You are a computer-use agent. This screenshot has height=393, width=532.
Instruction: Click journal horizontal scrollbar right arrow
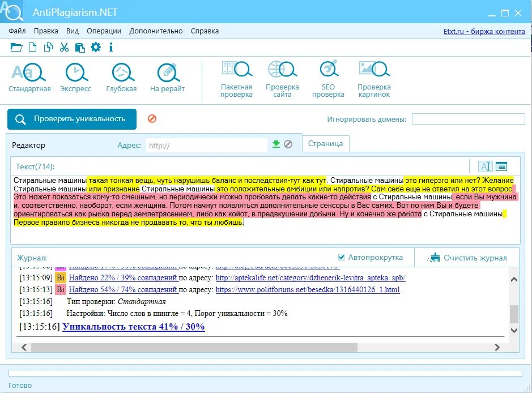coord(497,347)
